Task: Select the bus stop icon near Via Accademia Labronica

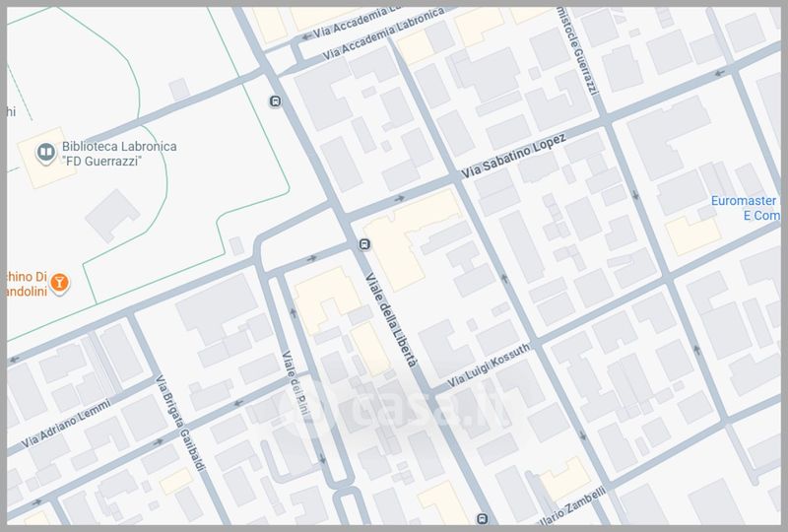Action: [275, 100]
